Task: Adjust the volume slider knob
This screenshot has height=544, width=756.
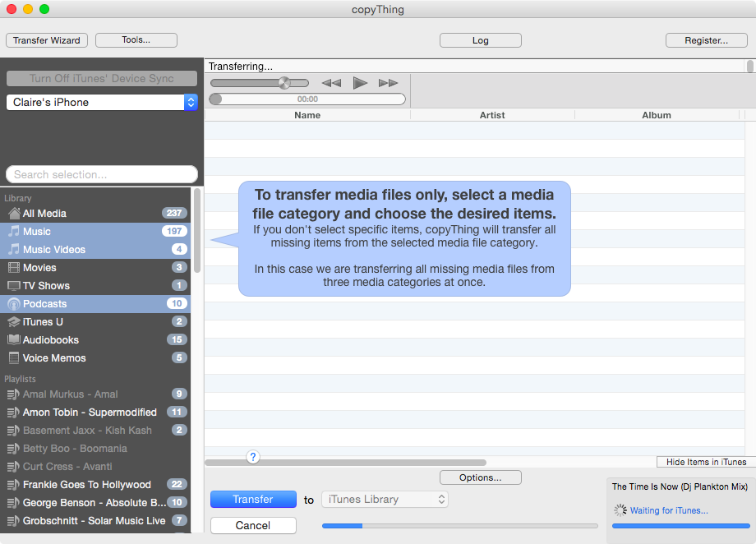Action: [x=284, y=83]
